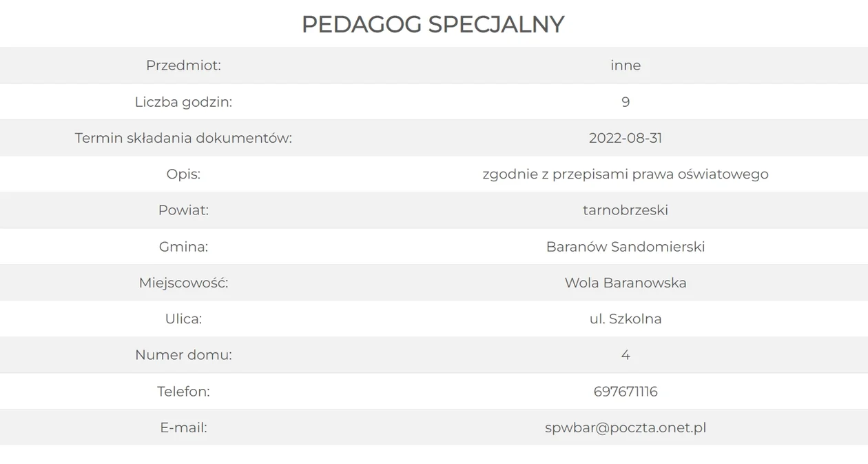Image resolution: width=868 pixels, height=464 pixels.
Task: Click 'Baranów Sandomierski' text
Action: (x=626, y=247)
